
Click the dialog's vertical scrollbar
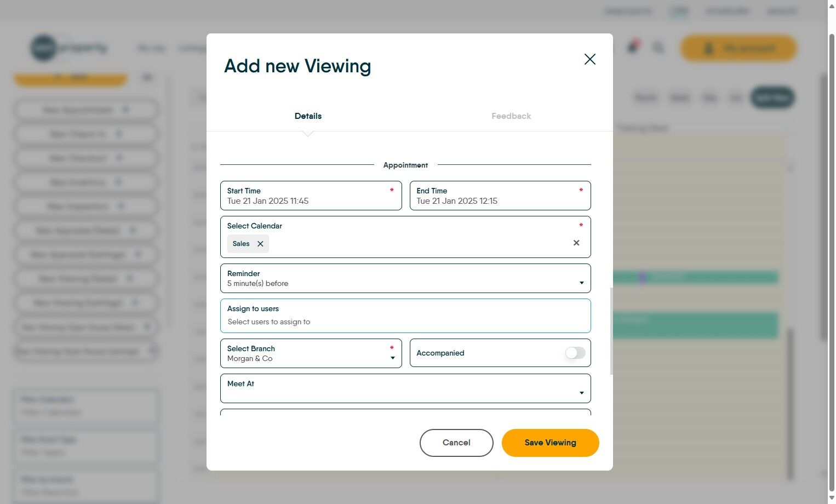[x=611, y=331]
